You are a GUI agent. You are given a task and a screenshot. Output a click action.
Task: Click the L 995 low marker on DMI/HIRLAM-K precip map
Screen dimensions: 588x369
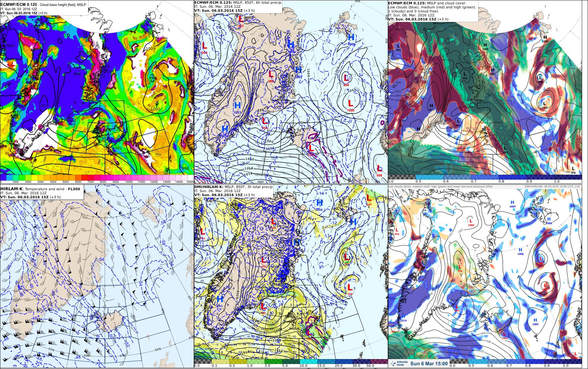coord(263,308)
